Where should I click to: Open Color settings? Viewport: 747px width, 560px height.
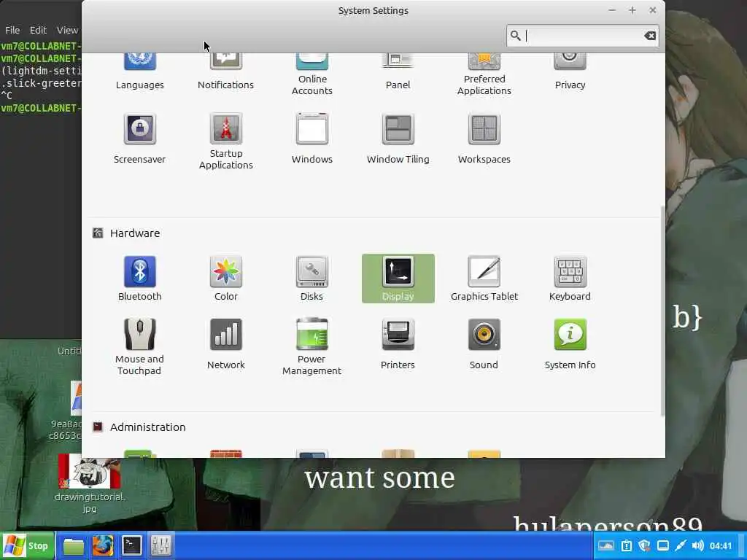(x=226, y=278)
